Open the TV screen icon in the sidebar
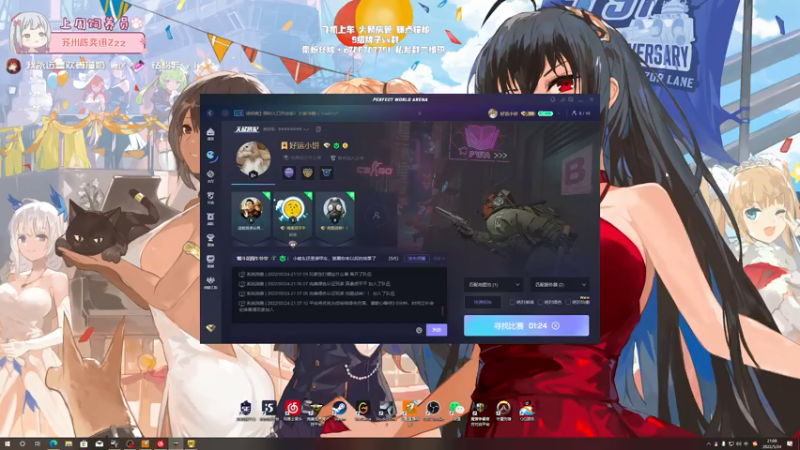The width and height of the screenshot is (800, 450). pos(211,261)
